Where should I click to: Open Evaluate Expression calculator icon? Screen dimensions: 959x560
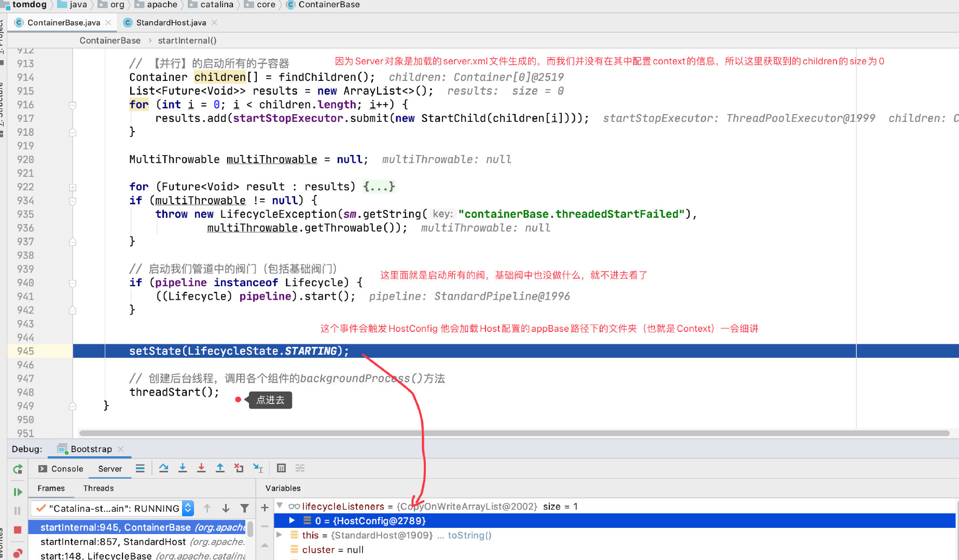tap(281, 468)
